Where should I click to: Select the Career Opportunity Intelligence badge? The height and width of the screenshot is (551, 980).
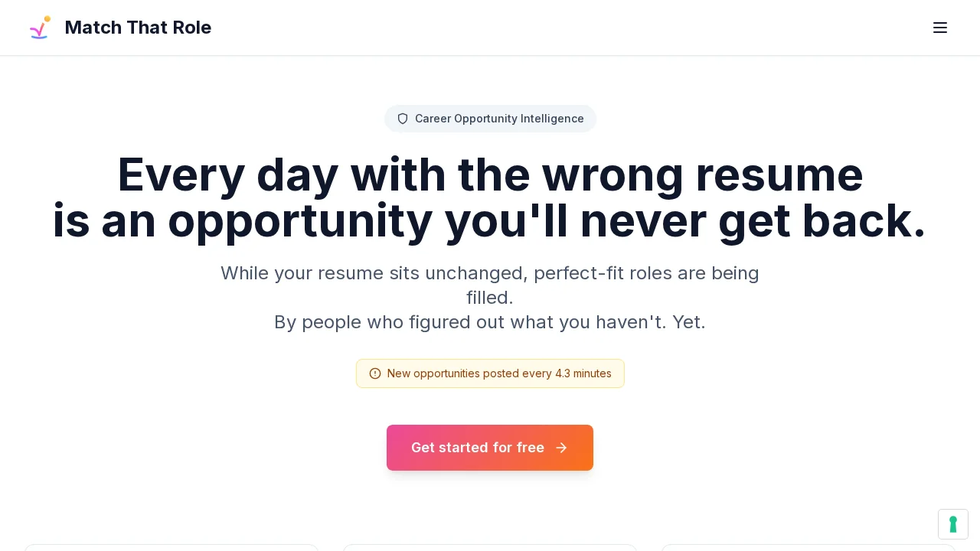pos(490,119)
